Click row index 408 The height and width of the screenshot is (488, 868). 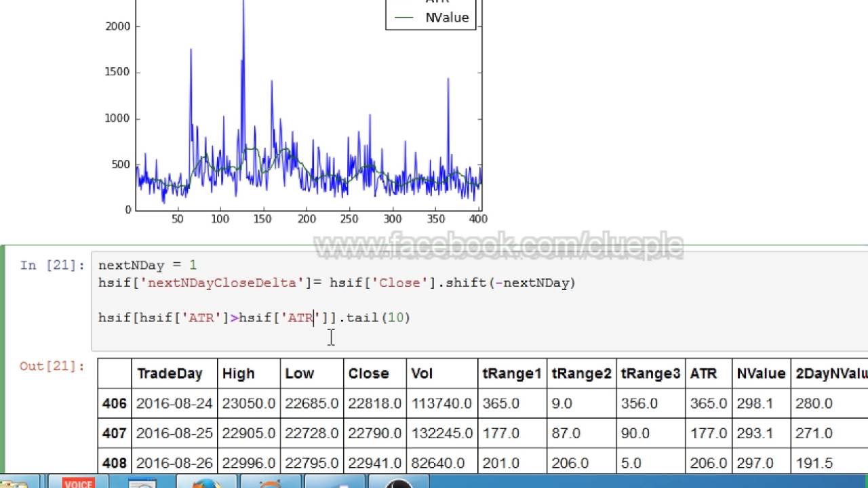(x=115, y=463)
